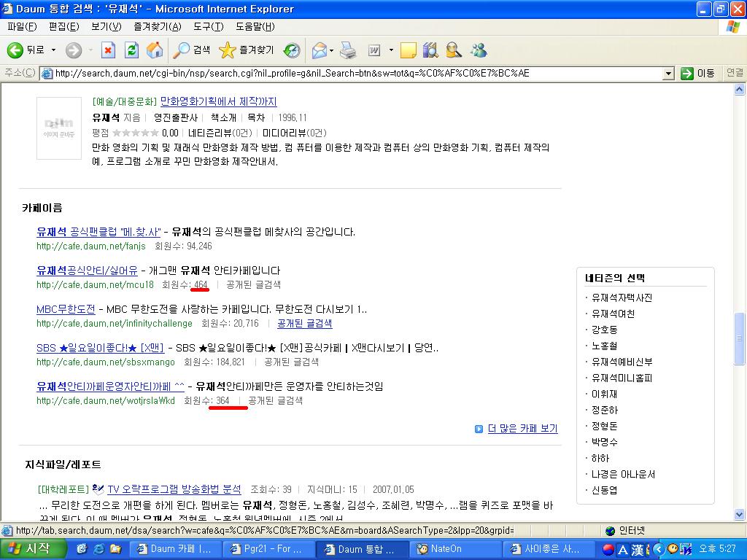
Task: Edit with Word icon in toolbar
Action: point(374,50)
